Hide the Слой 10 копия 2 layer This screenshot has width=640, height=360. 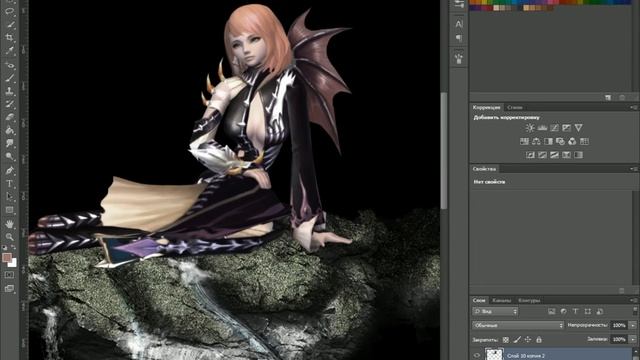point(477,356)
